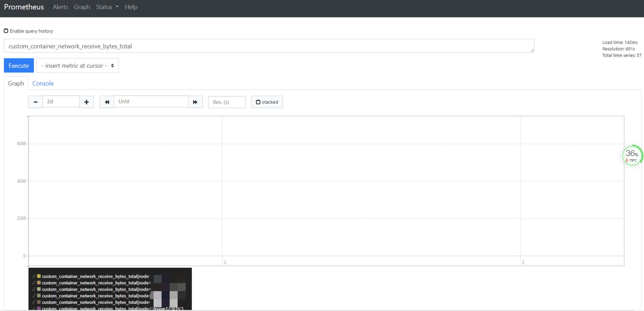The image size is (644, 311).
Task: Click the Total time series: 57 text
Action: (622, 55)
